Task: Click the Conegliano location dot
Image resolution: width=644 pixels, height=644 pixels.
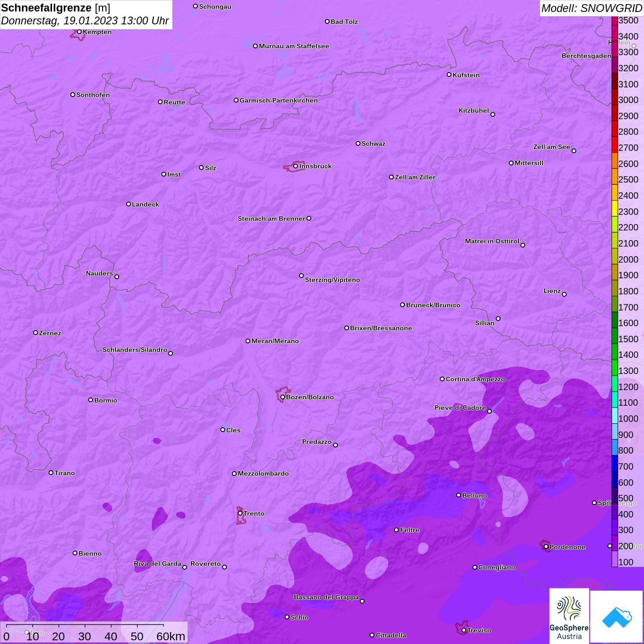Action: tap(475, 567)
